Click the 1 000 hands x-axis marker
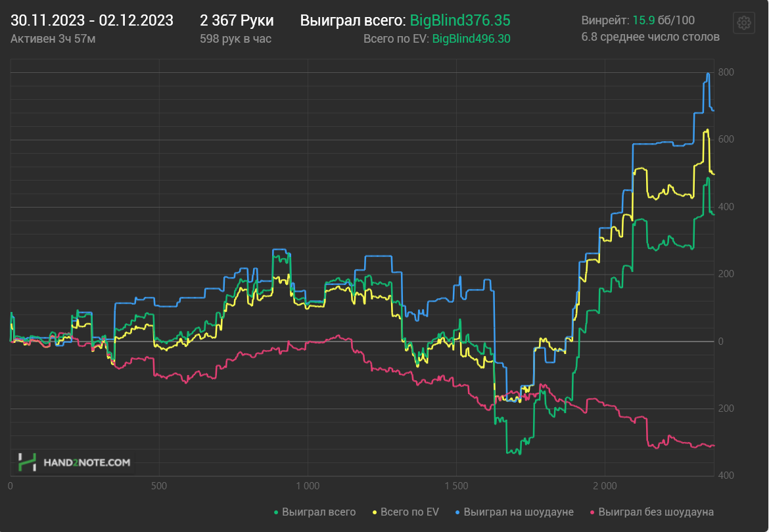The width and height of the screenshot is (769, 532). click(x=308, y=486)
